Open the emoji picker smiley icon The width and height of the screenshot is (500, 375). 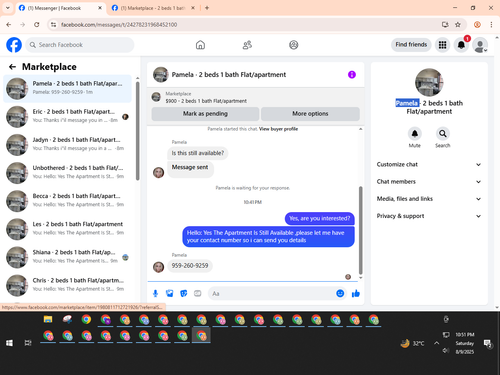340,293
